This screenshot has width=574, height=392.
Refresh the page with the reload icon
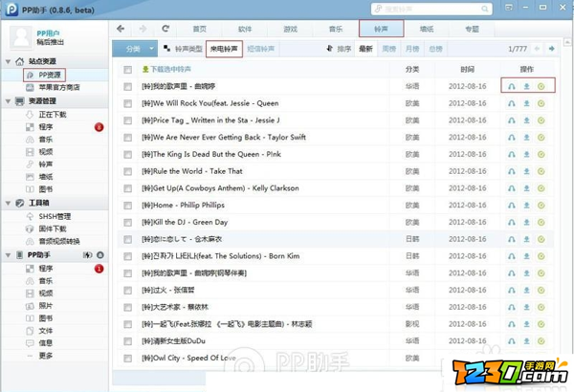click(166, 29)
